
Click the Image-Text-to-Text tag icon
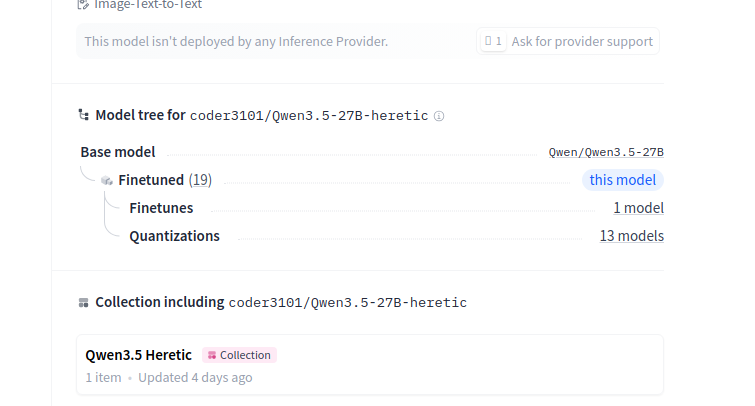(83, 4)
